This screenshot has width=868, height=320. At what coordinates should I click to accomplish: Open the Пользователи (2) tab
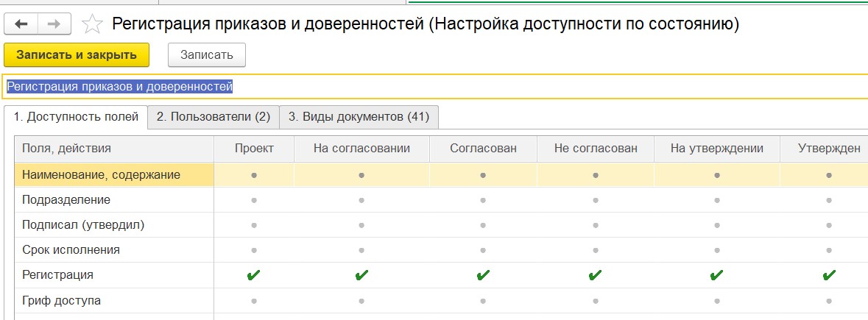213,117
